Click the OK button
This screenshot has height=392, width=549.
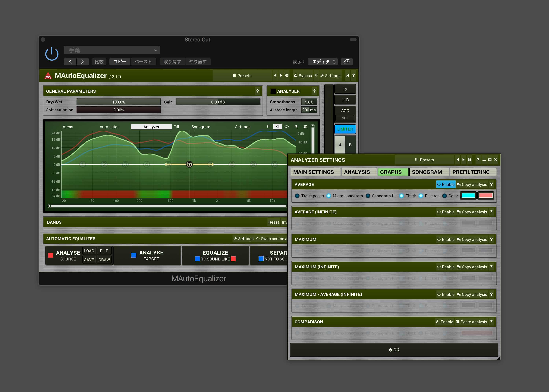(x=394, y=350)
